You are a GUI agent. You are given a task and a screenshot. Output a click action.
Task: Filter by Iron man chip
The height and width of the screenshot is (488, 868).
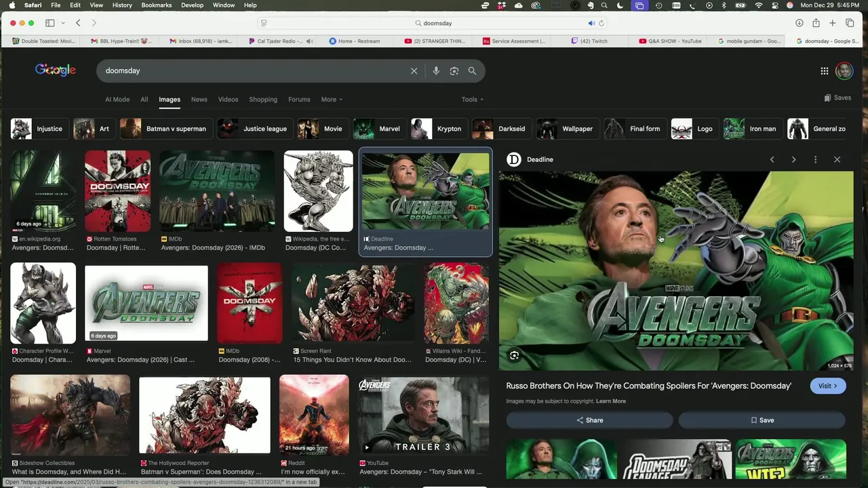[x=752, y=129]
